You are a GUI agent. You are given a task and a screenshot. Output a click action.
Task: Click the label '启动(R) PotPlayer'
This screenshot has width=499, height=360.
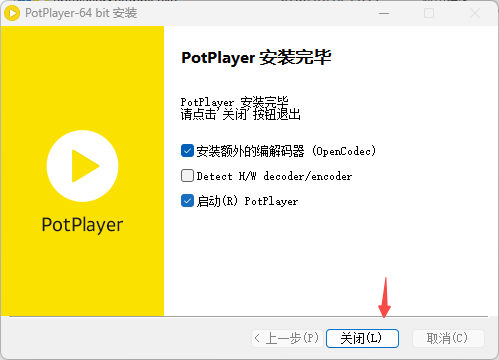point(247,201)
